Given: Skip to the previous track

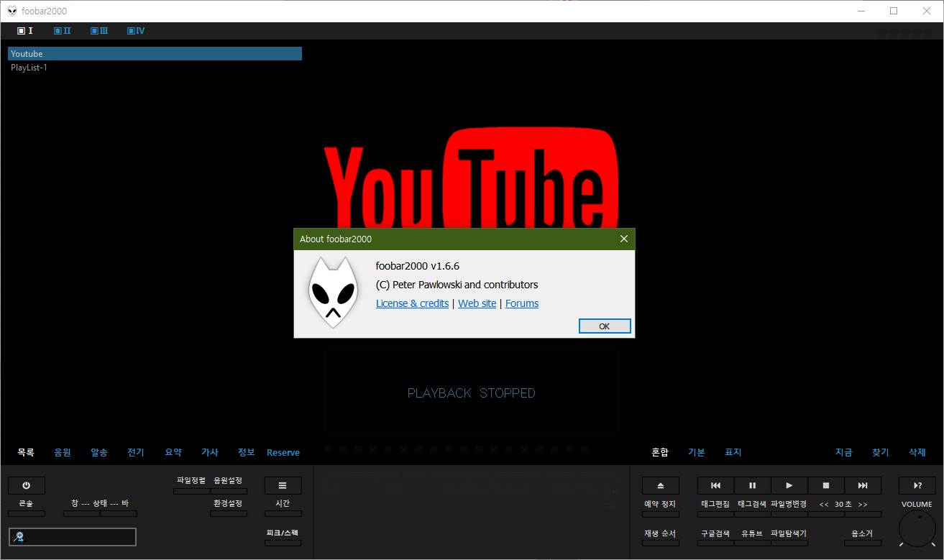Looking at the screenshot, I should coord(715,485).
